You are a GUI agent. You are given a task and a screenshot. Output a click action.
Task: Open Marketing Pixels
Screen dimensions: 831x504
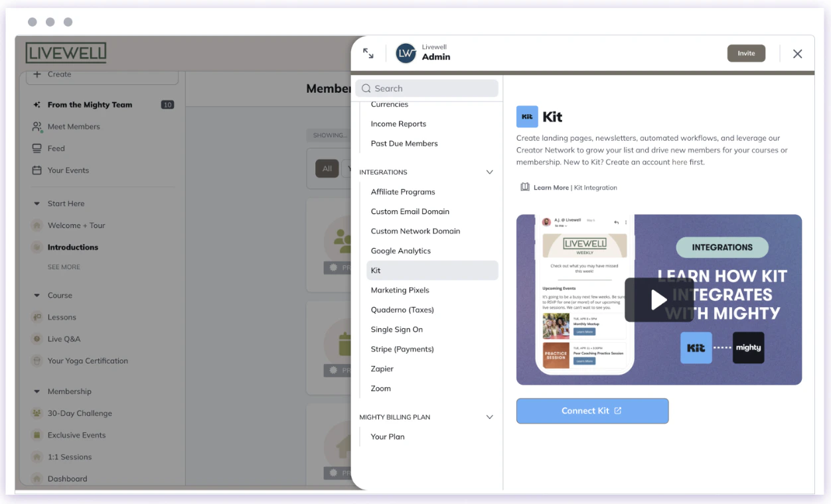(400, 290)
